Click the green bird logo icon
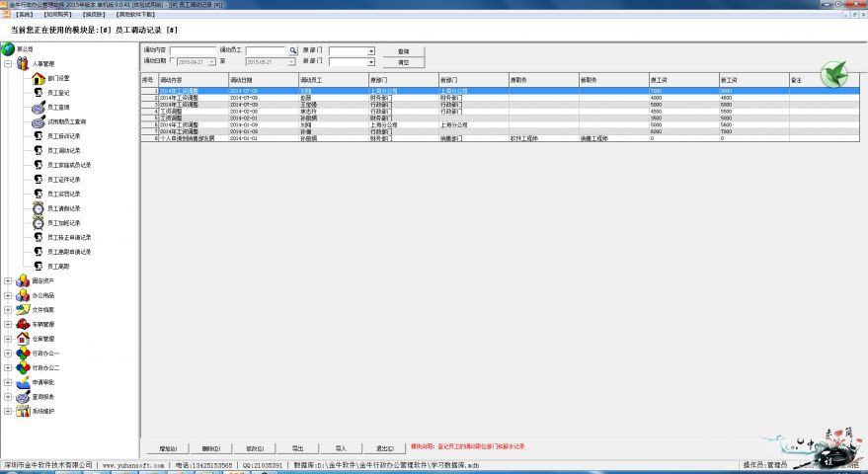The image size is (868, 474). pos(835,73)
